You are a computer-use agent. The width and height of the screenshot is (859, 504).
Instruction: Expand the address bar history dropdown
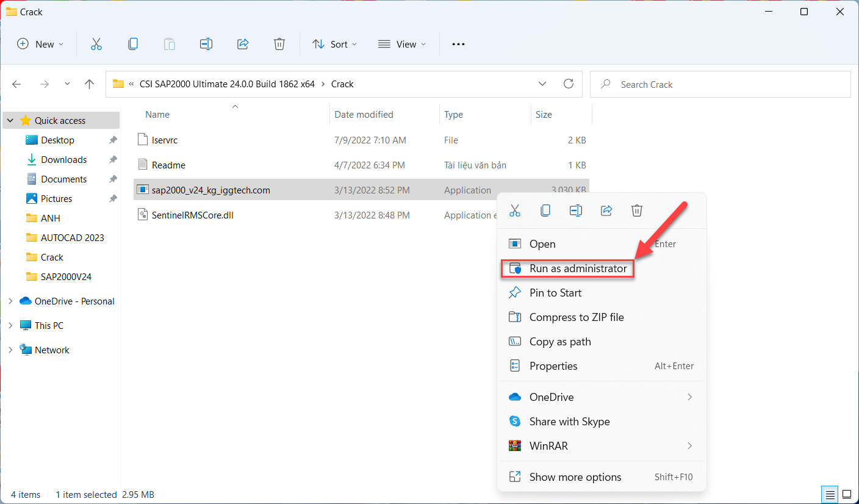point(542,84)
